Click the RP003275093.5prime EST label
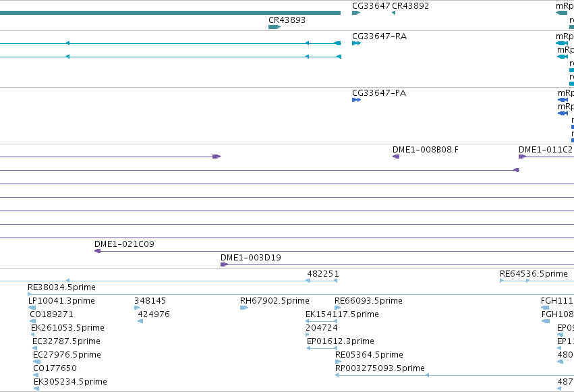Image resolution: width=574 pixels, height=392 pixels. pyautogui.click(x=380, y=368)
